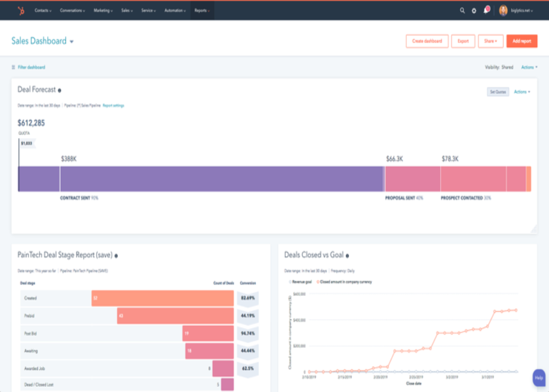Check notifications via the bell icon

[x=486, y=9]
